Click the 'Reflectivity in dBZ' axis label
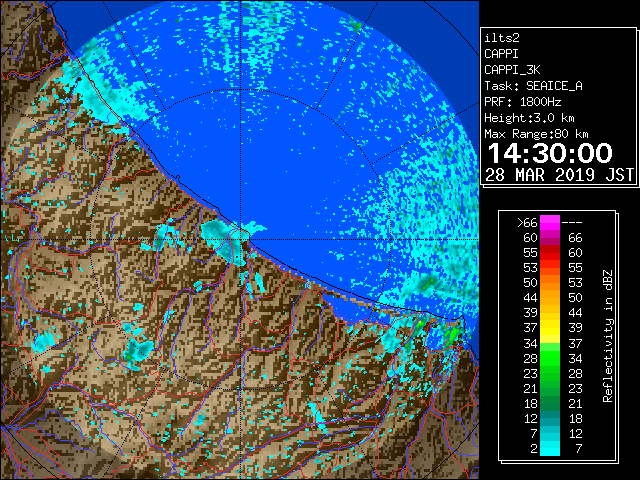The height and width of the screenshot is (480, 640). pyautogui.click(x=607, y=336)
